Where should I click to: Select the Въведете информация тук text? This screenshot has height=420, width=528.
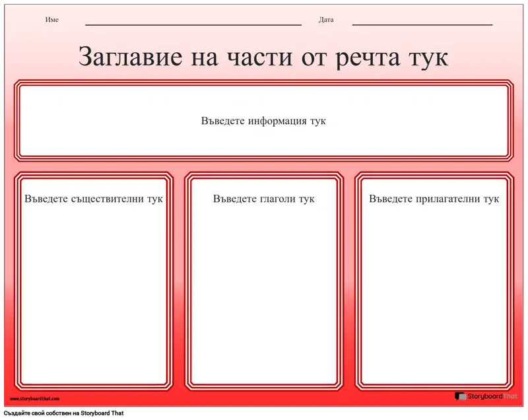(263, 121)
